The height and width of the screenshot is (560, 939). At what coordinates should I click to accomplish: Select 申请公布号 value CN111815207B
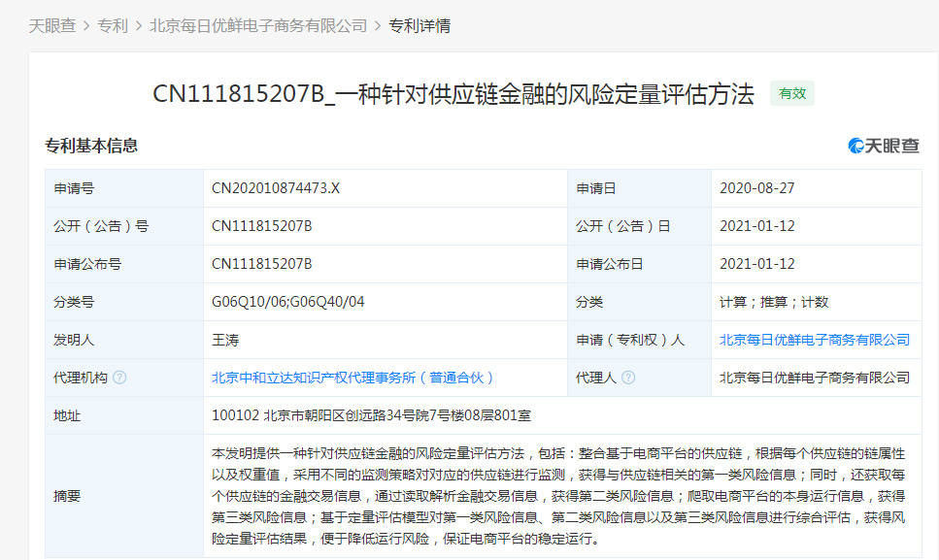262,264
